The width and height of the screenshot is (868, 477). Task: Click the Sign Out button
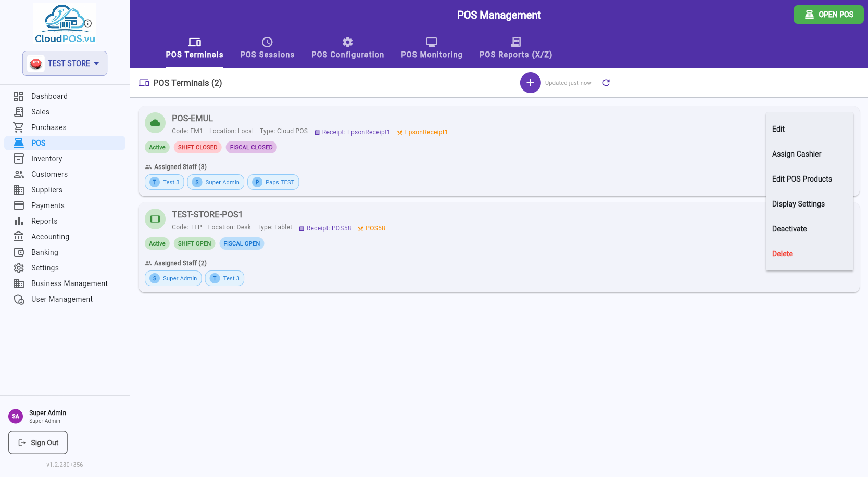[38, 443]
